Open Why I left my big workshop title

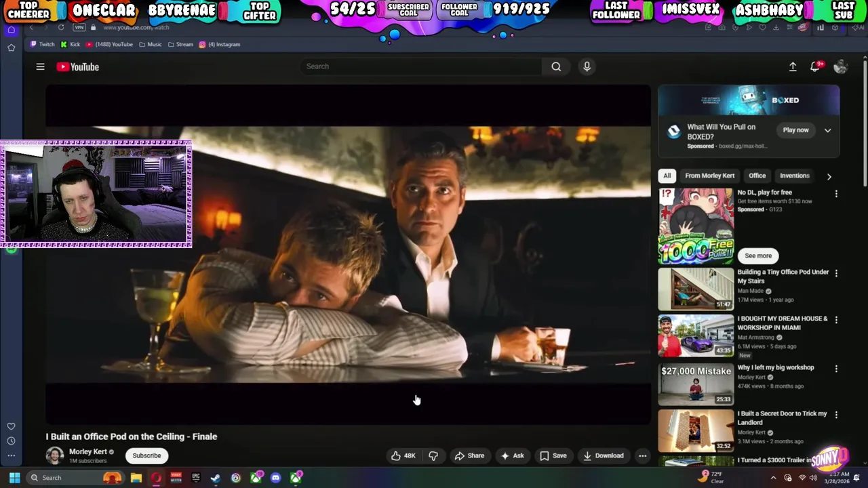click(776, 367)
